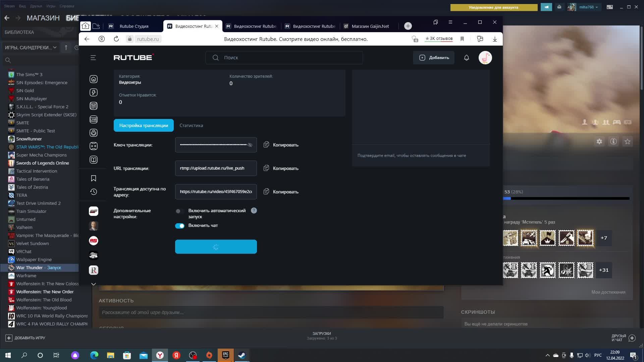Screen dimensions: 644x362
Task: Open the miha768 account dropdown
Action: [x=588, y=7]
